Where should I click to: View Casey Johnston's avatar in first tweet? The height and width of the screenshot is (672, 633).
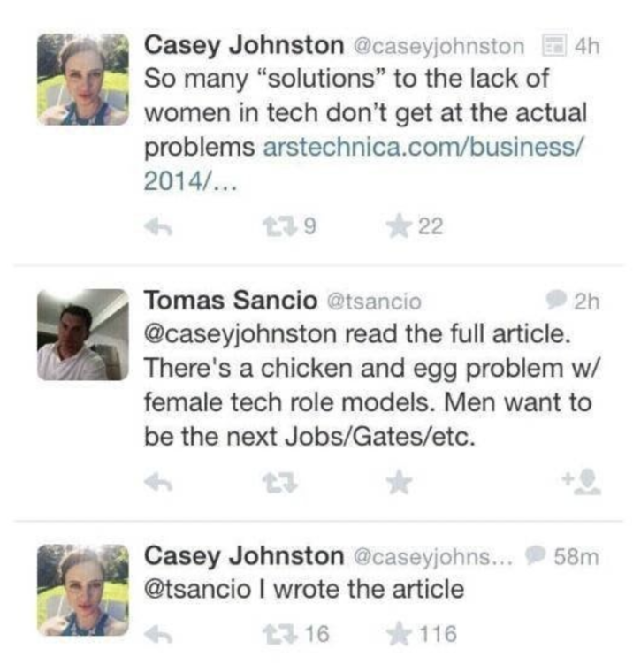click(83, 79)
